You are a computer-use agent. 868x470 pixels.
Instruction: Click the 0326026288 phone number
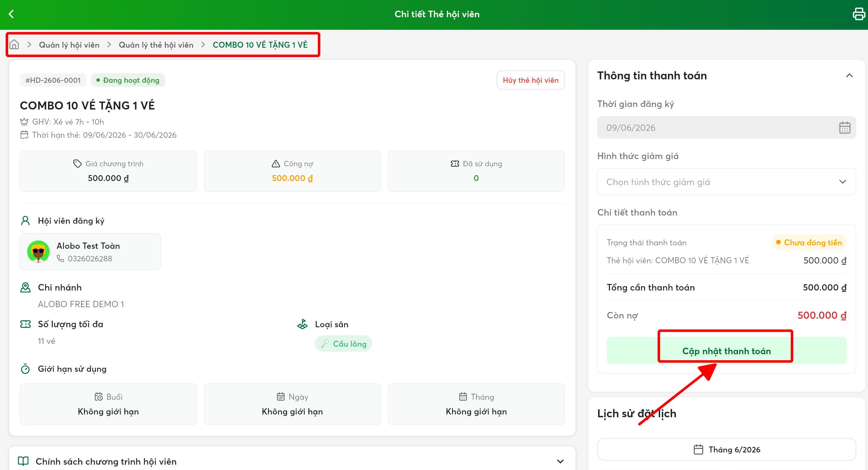coord(90,258)
